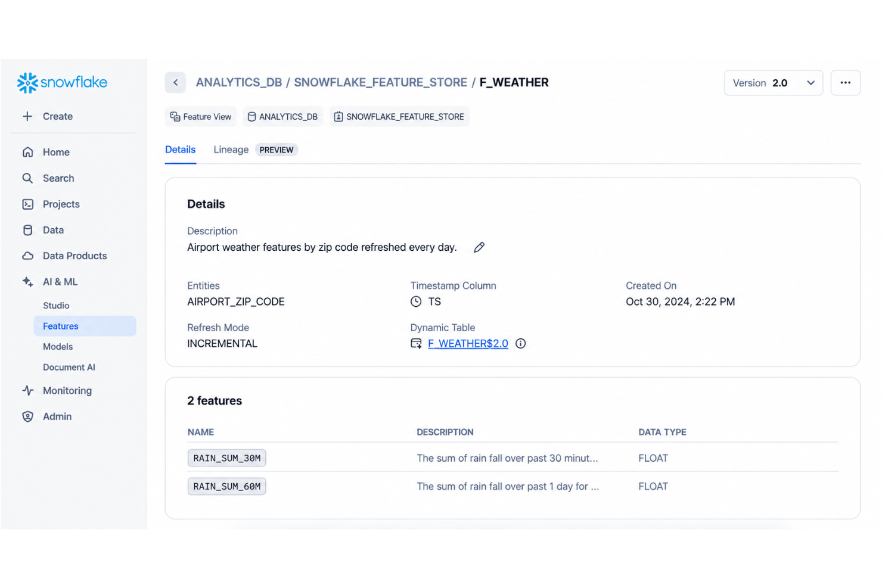Go back with the chevron button

tap(175, 83)
